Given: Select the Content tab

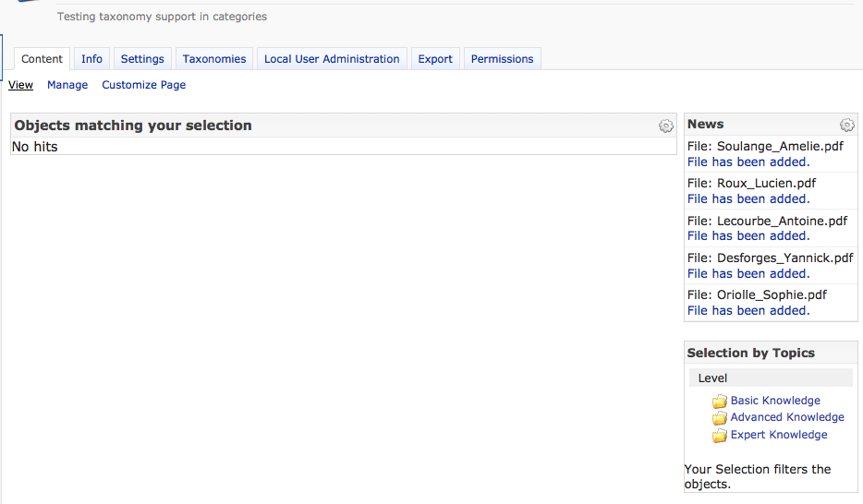Looking at the screenshot, I should click(x=43, y=59).
